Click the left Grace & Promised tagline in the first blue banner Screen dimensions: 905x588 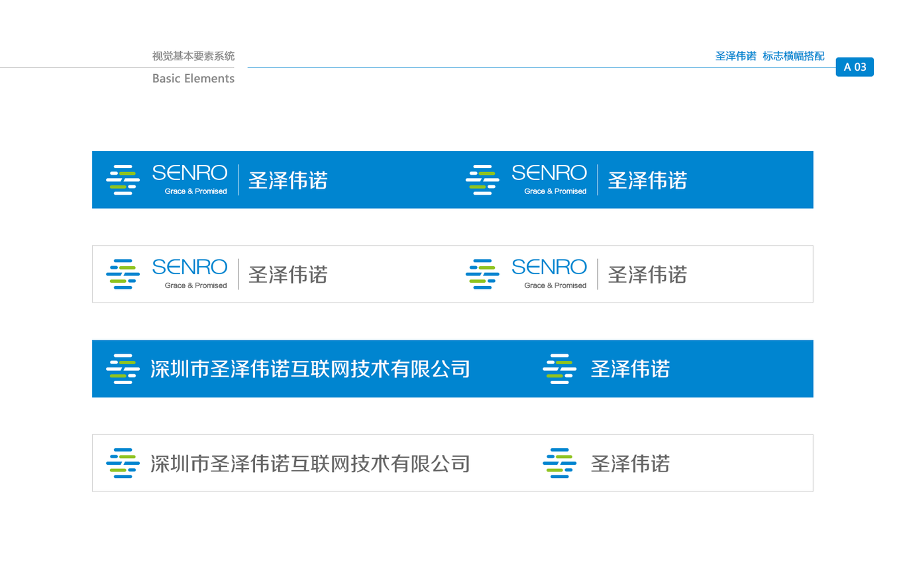tap(196, 191)
